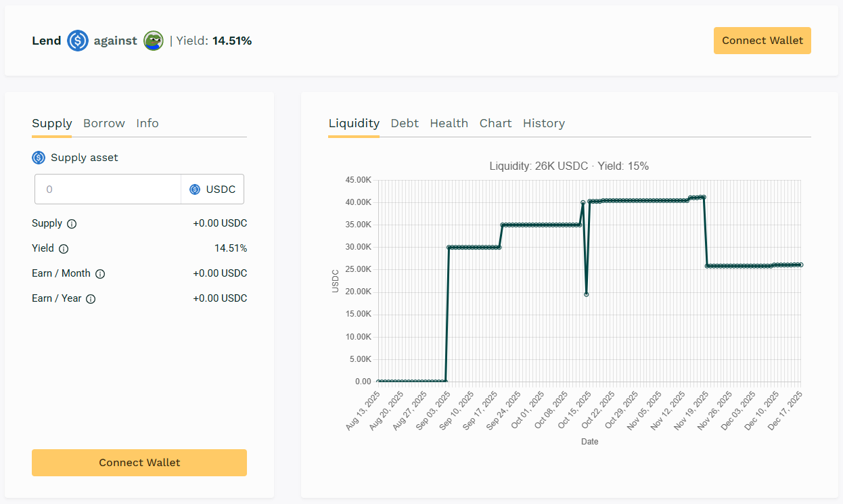Click info icon beside Earn / Year
Screen dimensions: 843x504
tap(91, 299)
